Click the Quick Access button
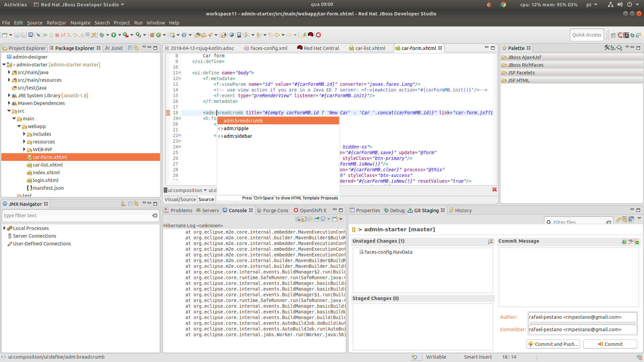Viewport: 644px width, 362px height. pyautogui.click(x=587, y=35)
